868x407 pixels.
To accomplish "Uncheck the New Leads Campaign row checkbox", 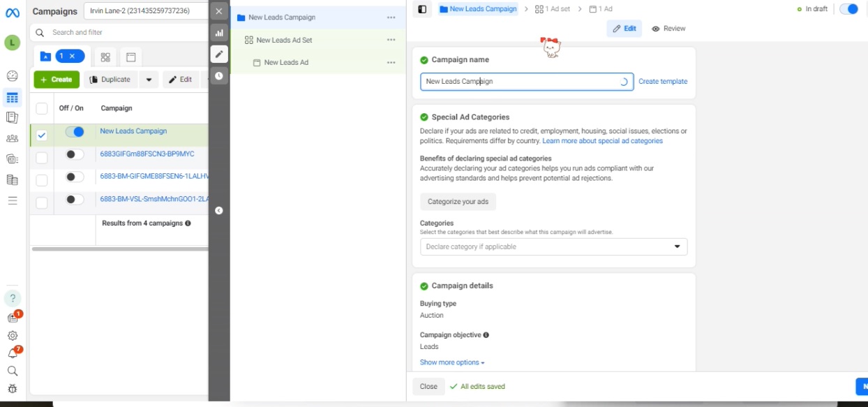I will tap(42, 135).
